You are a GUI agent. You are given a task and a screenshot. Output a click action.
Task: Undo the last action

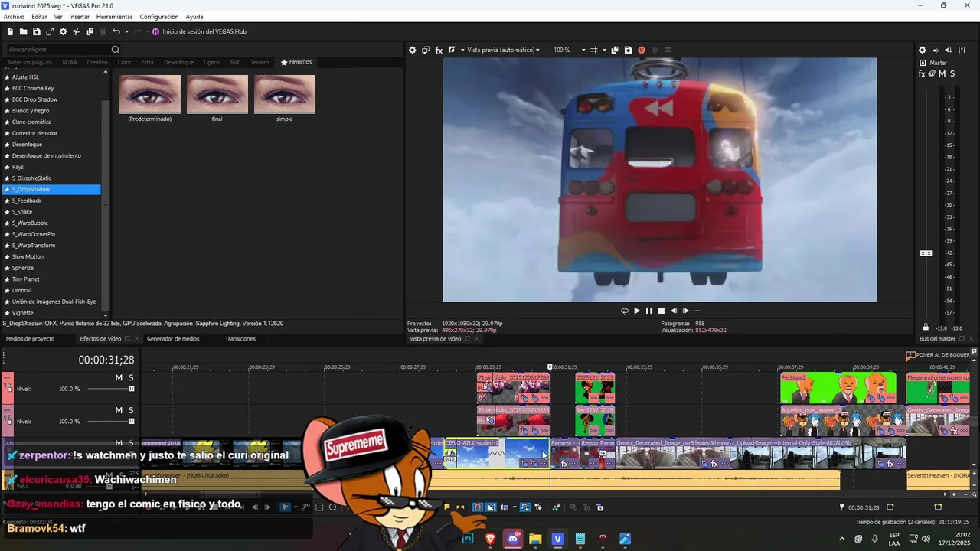[116, 31]
